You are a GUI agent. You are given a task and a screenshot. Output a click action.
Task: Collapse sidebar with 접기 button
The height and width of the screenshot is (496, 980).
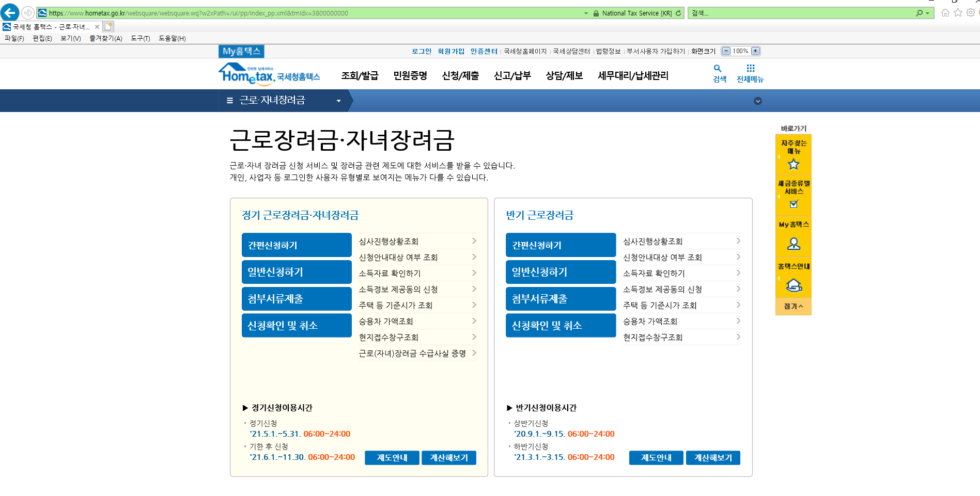[x=793, y=307]
